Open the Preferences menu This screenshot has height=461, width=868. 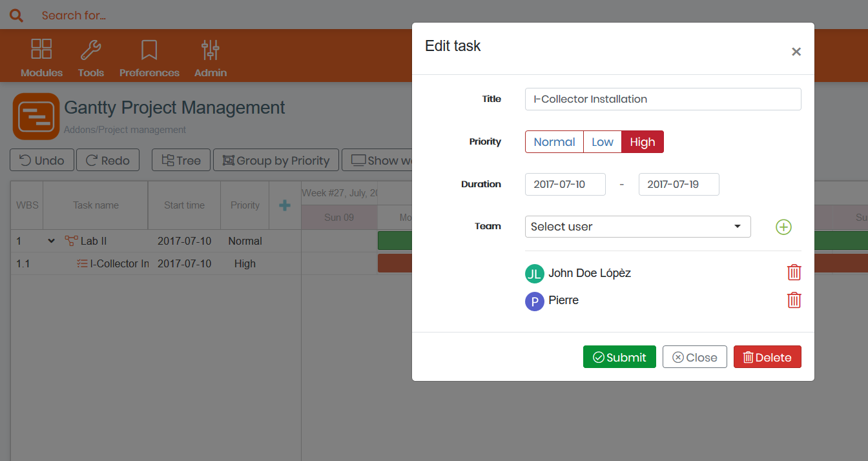click(149, 58)
